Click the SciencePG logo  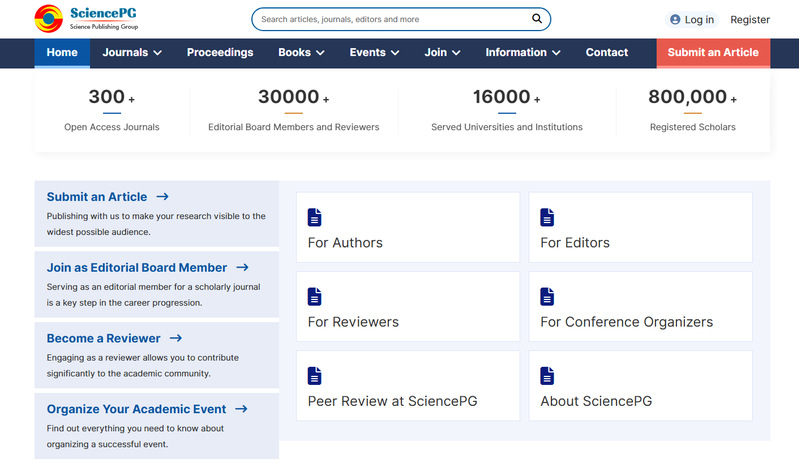pos(84,18)
